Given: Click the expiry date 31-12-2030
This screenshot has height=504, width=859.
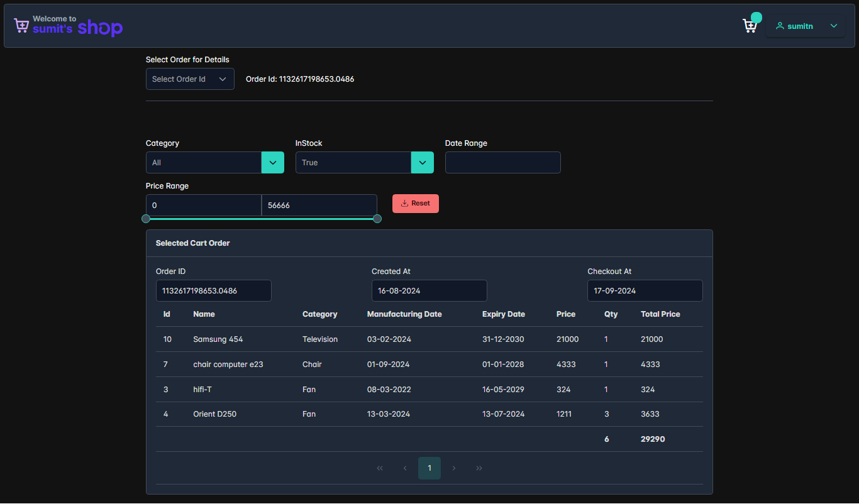Looking at the screenshot, I should pos(503,339).
